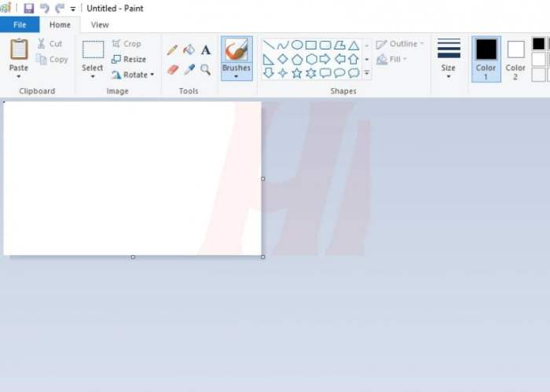Image resolution: width=550 pixels, height=392 pixels.
Task: Choose the Hexagon shape
Action: pos(311,59)
